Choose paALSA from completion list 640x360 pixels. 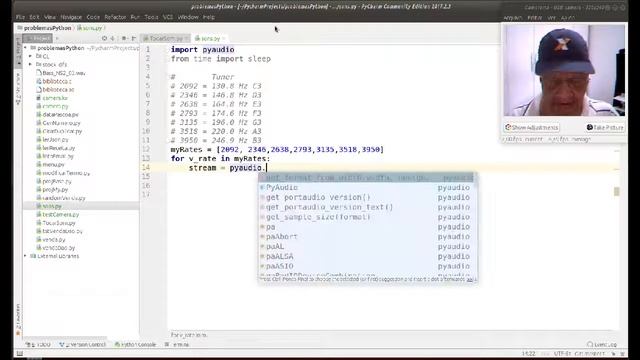(x=367, y=256)
